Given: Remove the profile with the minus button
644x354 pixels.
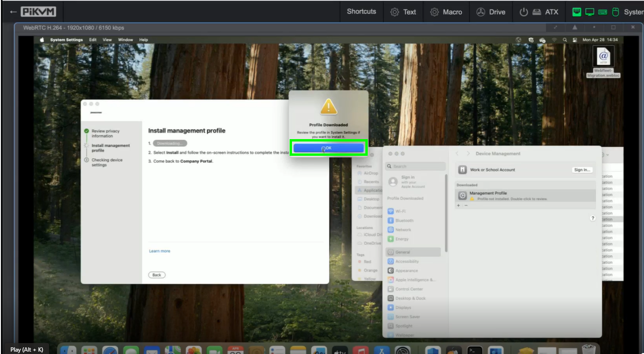Looking at the screenshot, I should [x=466, y=205].
